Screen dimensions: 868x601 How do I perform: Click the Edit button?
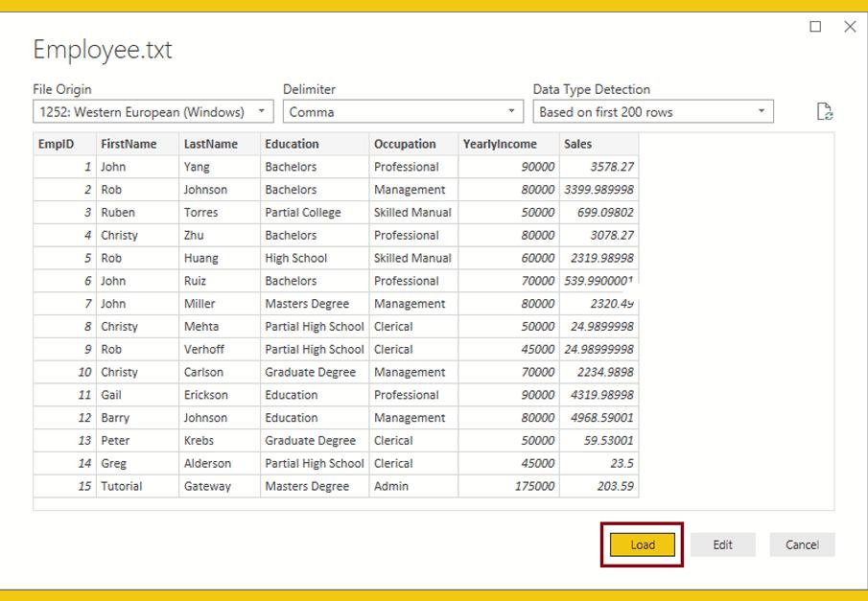pyautogui.click(x=722, y=545)
